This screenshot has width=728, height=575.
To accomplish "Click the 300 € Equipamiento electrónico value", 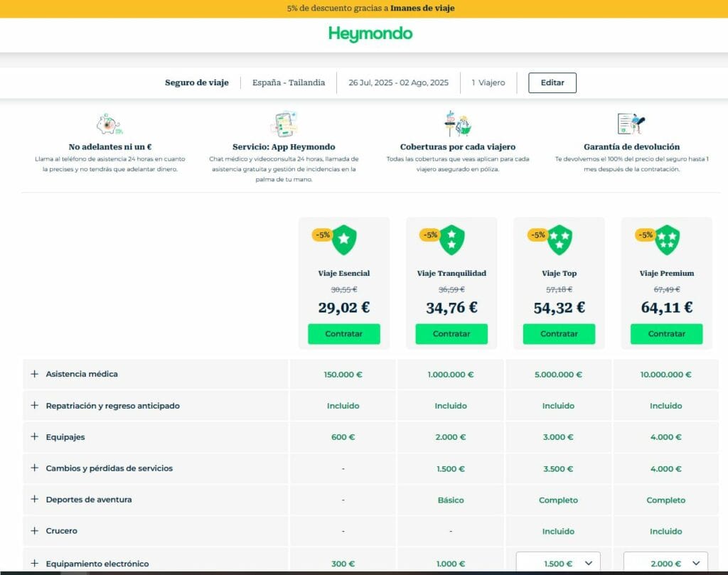I will [x=343, y=564].
